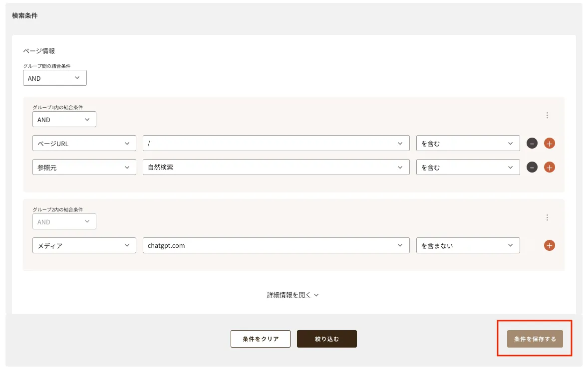Open the 参照元 field type dropdown
The image size is (588, 375).
[84, 168]
